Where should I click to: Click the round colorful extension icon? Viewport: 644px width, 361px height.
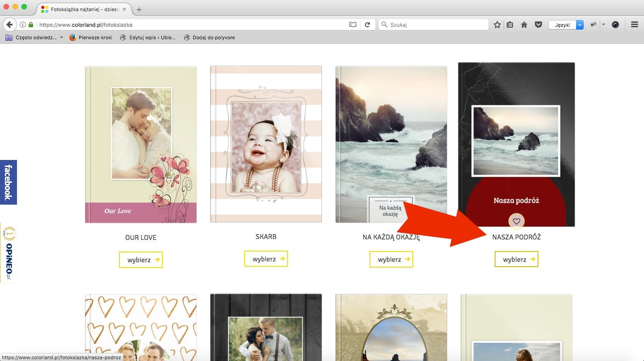tap(615, 25)
